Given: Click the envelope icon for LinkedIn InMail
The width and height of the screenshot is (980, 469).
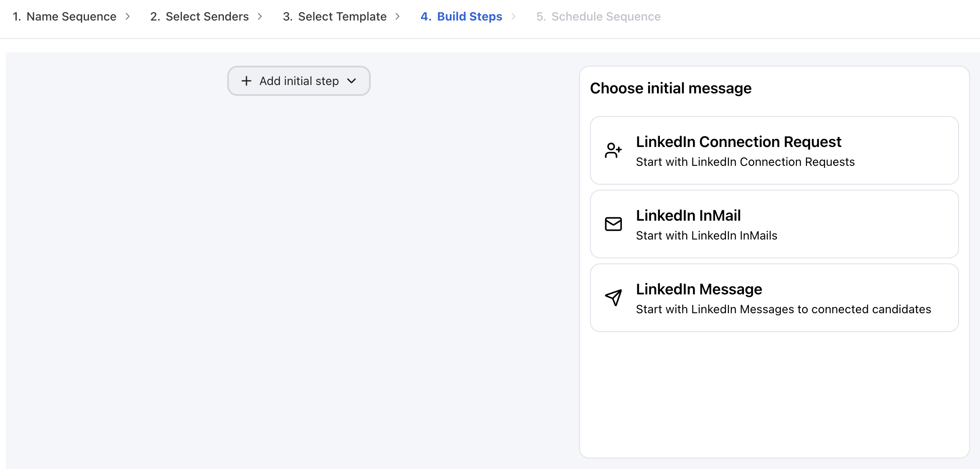Looking at the screenshot, I should tap(613, 224).
